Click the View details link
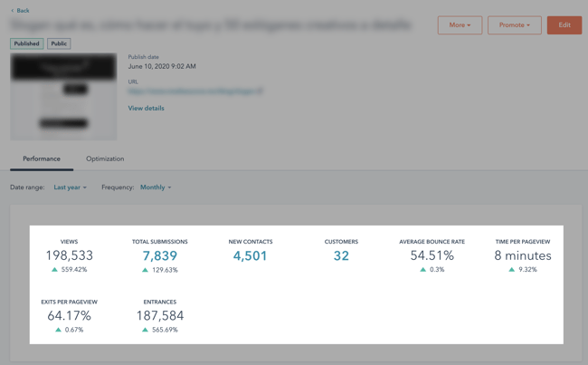This screenshot has height=365, width=588. tap(147, 108)
